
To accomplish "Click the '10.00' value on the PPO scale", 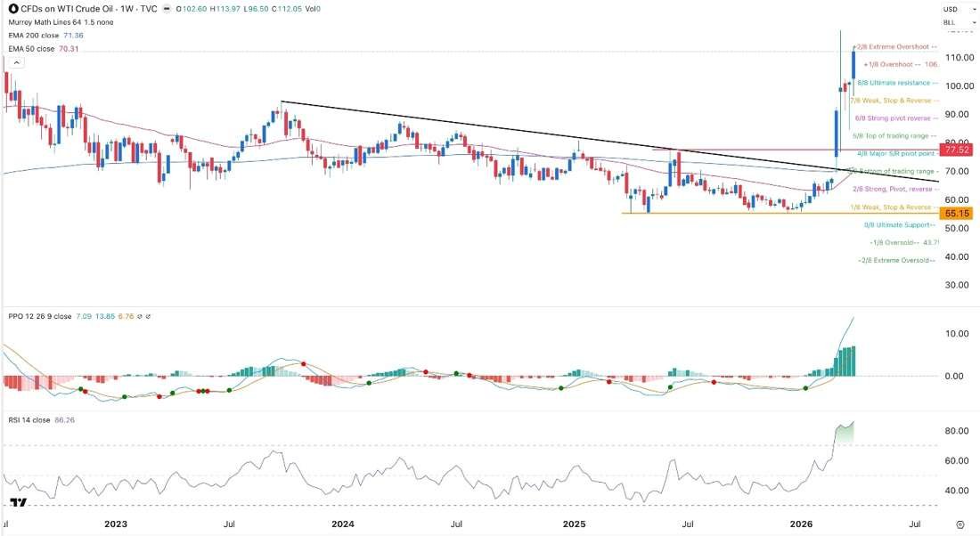I will click(x=957, y=334).
